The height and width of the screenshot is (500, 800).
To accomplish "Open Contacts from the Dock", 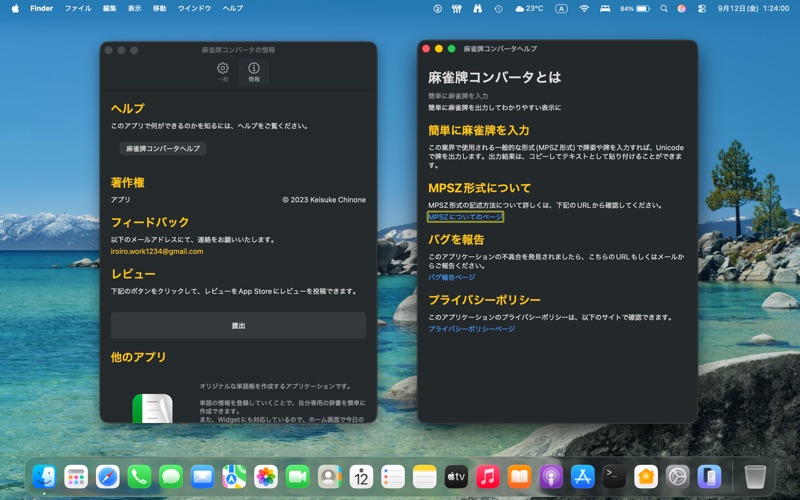I will [x=330, y=477].
